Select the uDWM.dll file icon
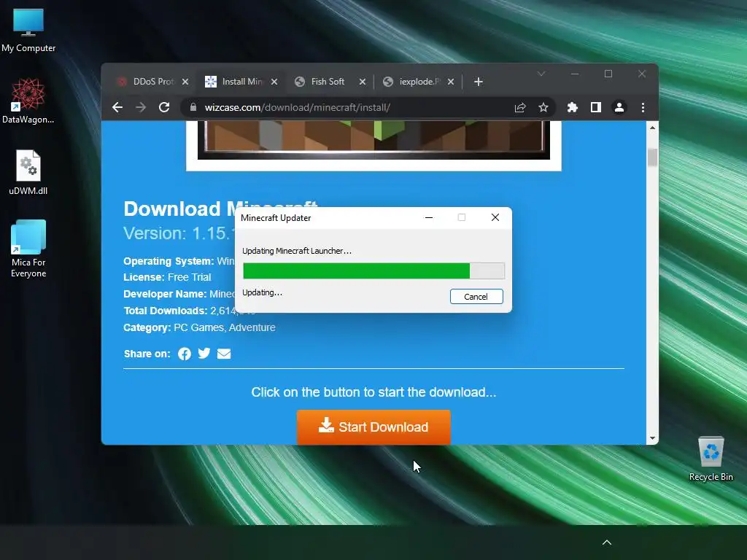 [x=28, y=172]
